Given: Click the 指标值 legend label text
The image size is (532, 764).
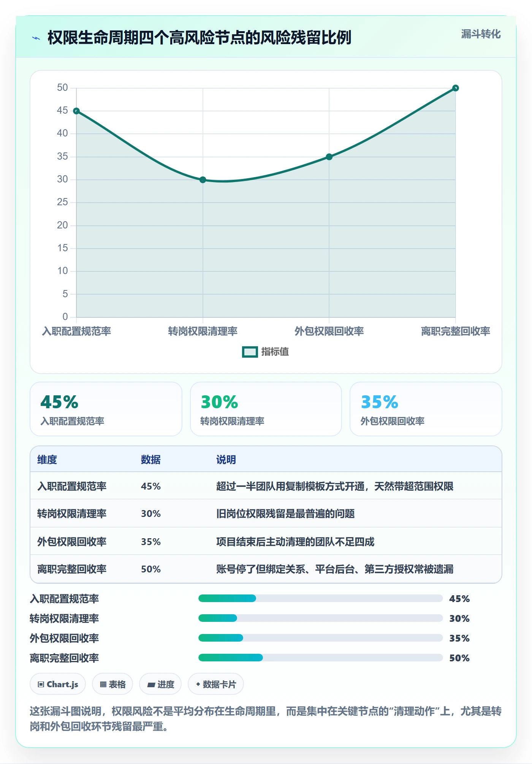Looking at the screenshot, I should pyautogui.click(x=275, y=352).
